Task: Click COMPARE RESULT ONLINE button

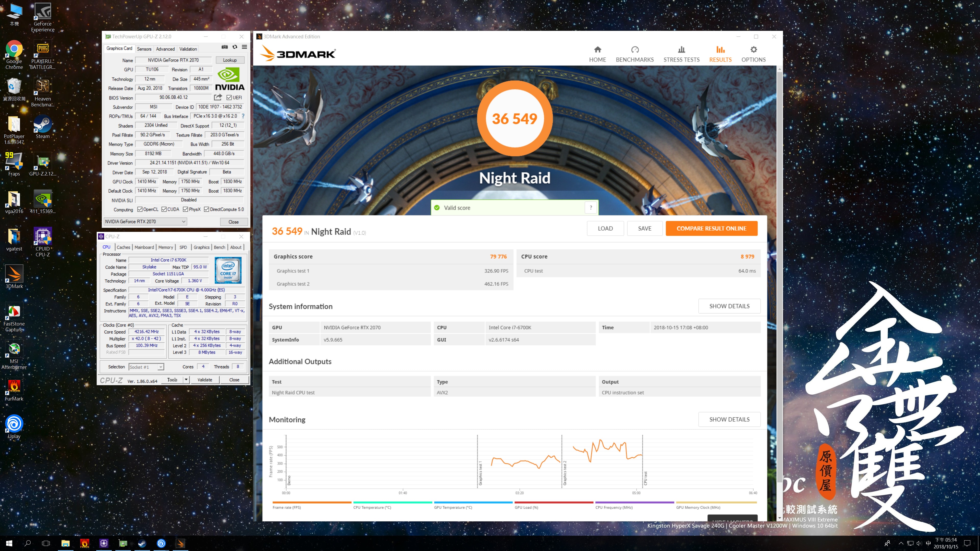Action: pos(711,229)
